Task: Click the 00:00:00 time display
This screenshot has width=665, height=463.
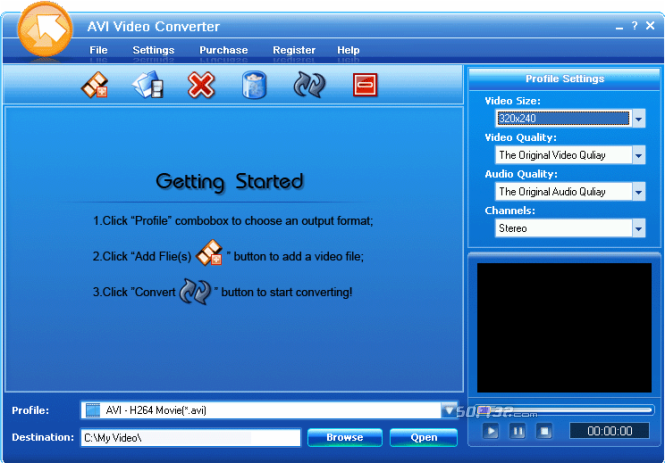Action: (609, 431)
